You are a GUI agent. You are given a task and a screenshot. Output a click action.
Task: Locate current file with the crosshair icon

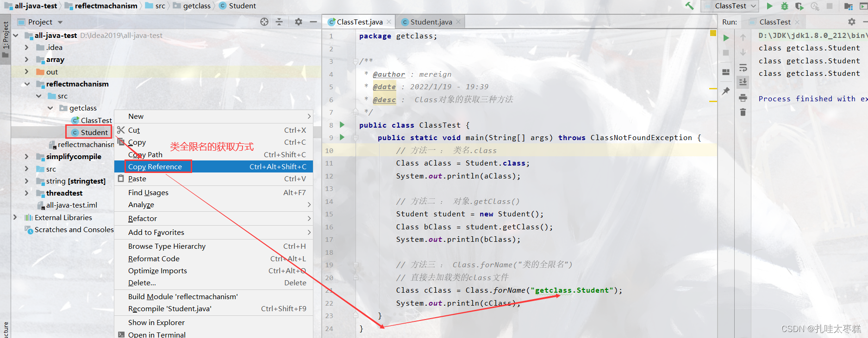point(264,22)
